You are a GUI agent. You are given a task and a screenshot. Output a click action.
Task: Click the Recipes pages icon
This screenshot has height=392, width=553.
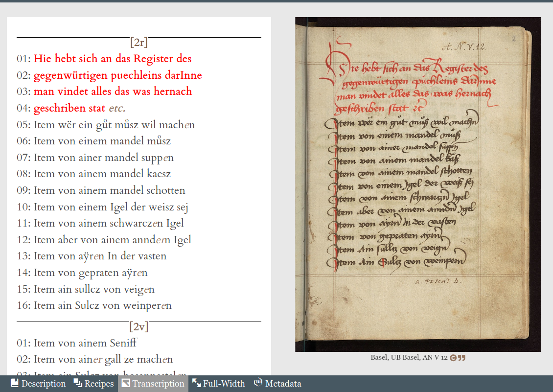pos(78,383)
